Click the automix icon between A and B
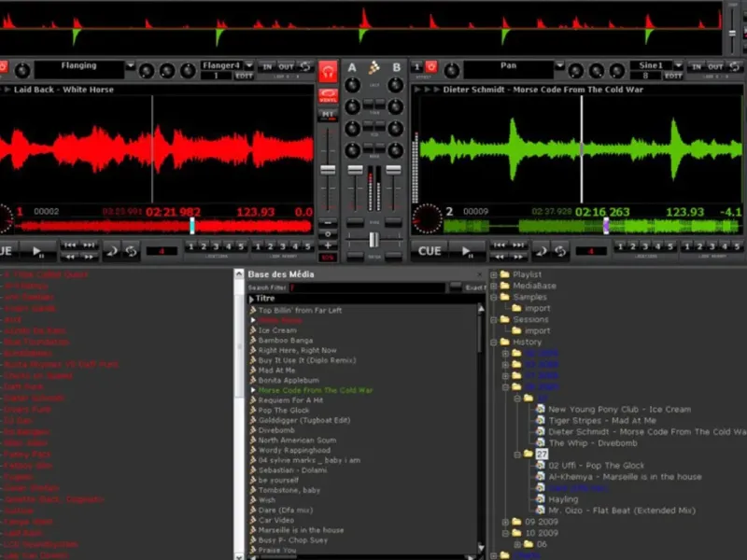The height and width of the screenshot is (560, 747). tap(374, 67)
